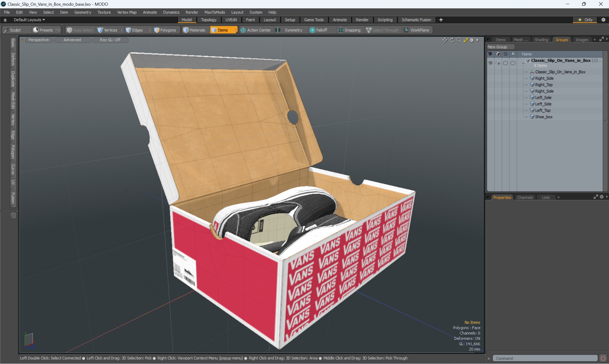Add new tab beside Lists

coord(558,197)
